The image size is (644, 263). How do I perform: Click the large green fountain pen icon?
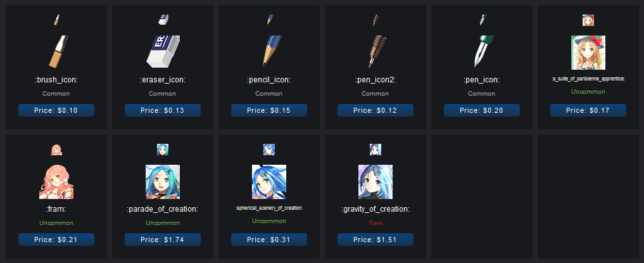482,52
